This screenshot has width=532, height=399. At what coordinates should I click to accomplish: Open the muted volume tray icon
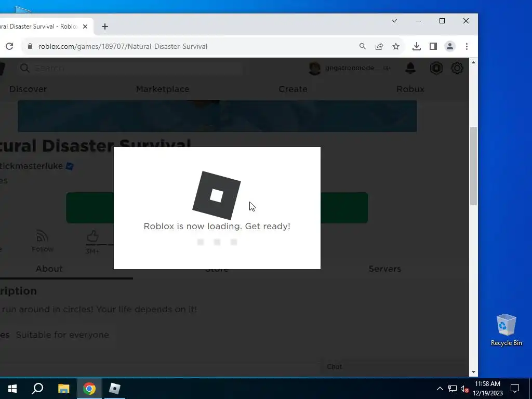(464, 389)
